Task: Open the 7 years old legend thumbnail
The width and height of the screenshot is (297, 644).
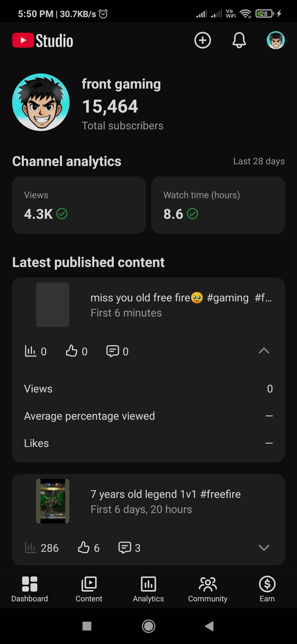Action: coord(53,501)
